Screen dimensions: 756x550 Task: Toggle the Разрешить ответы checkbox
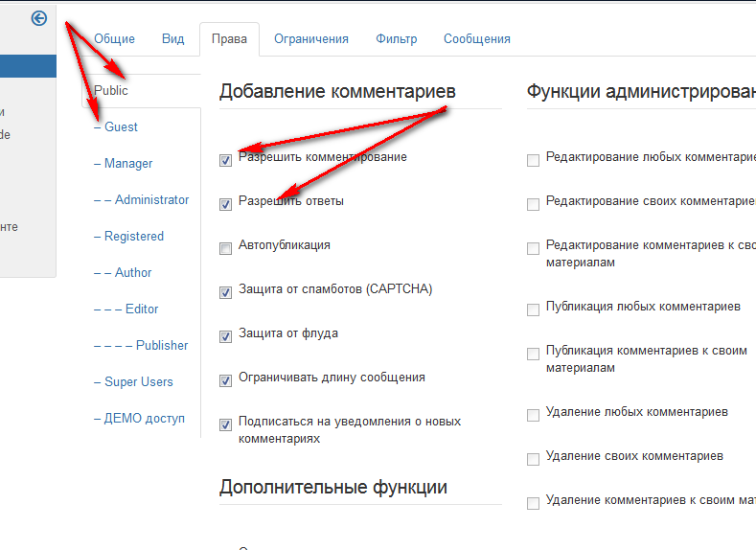[226, 204]
